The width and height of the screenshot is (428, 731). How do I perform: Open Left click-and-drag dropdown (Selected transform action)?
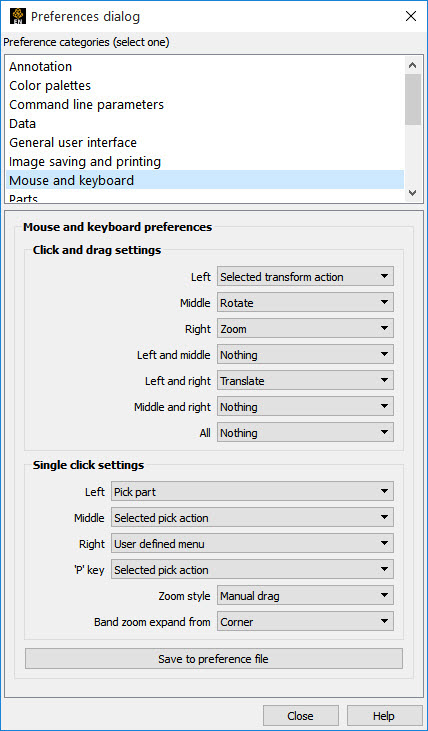pos(305,276)
